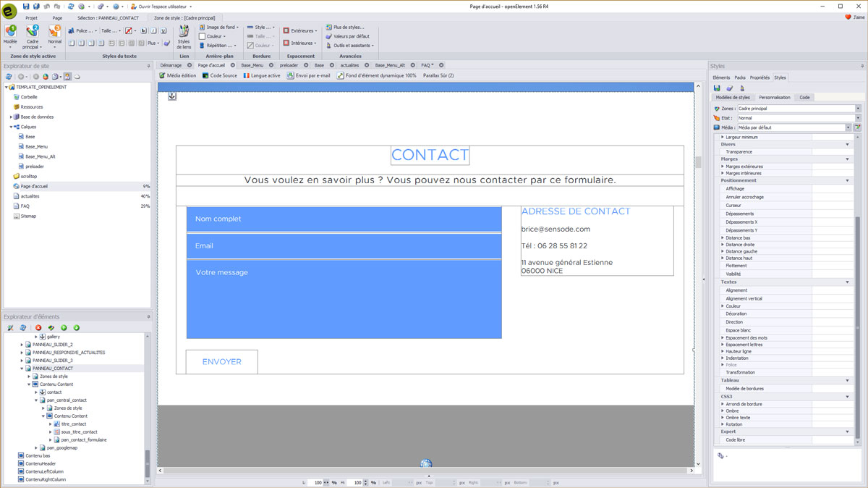Open the Zones dropdown in Styles panel
Image resolution: width=868 pixels, height=488 pixels.
[x=858, y=109]
